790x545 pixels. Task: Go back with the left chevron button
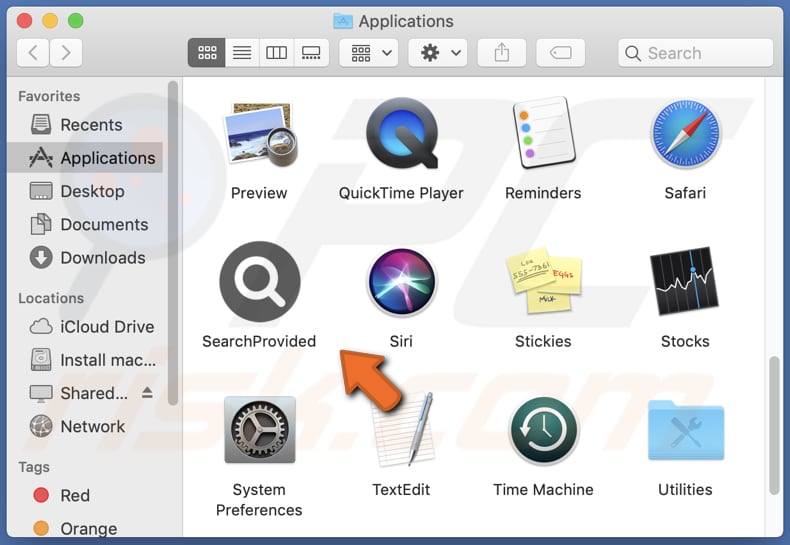pyautogui.click(x=33, y=52)
